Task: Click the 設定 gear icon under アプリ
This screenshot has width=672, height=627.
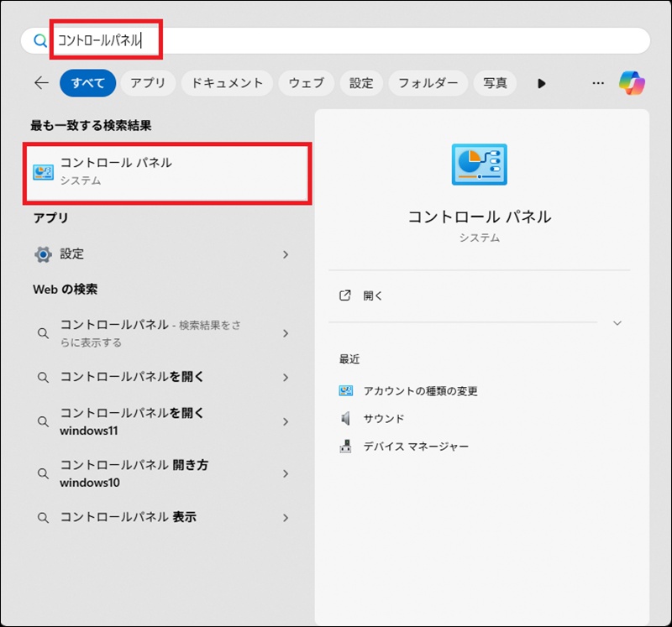Action: tap(43, 254)
